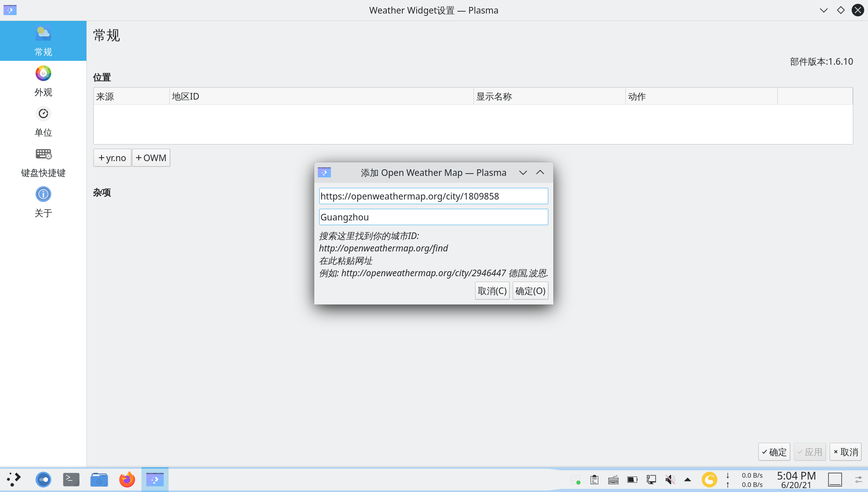Image resolution: width=868 pixels, height=492 pixels.
Task: Open the keyboard layout indicator in the tray
Action: [613, 479]
